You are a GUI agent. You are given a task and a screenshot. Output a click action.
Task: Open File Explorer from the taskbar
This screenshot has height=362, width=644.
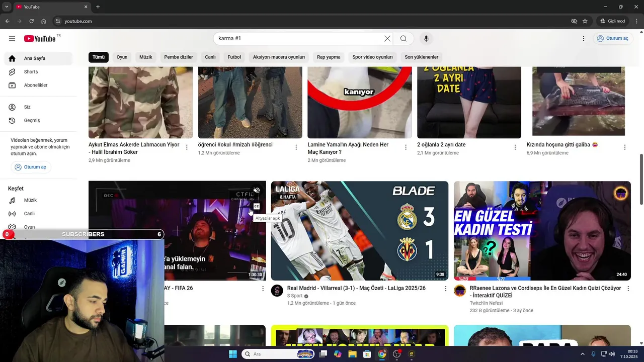pyautogui.click(x=352, y=354)
